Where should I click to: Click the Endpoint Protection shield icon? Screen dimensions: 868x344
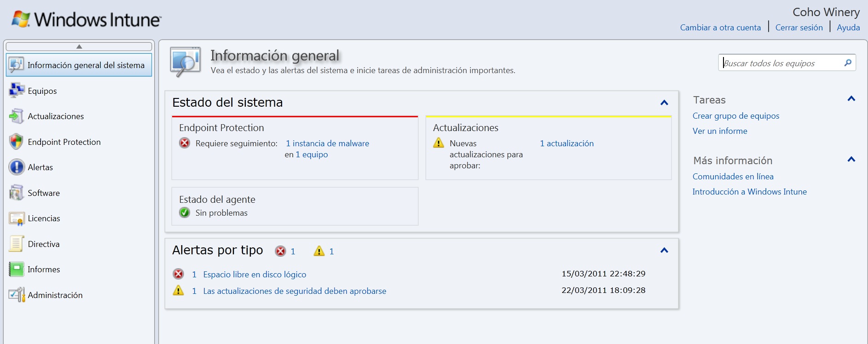17,142
